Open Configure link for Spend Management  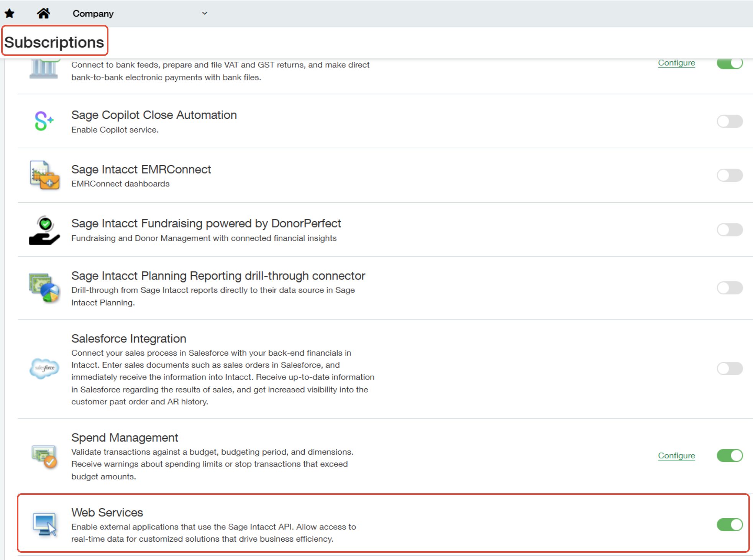(x=676, y=456)
